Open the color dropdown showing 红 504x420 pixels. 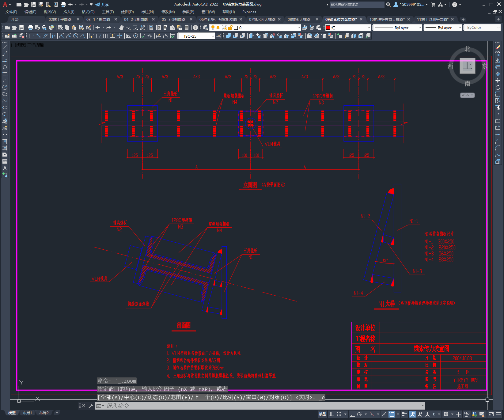pos(348,28)
